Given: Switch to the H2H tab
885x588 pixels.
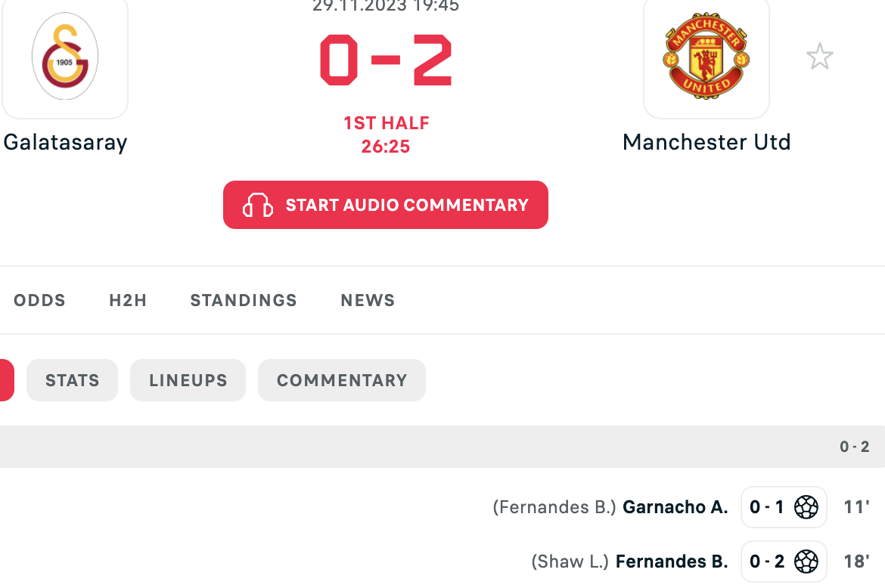Looking at the screenshot, I should coord(128,301).
